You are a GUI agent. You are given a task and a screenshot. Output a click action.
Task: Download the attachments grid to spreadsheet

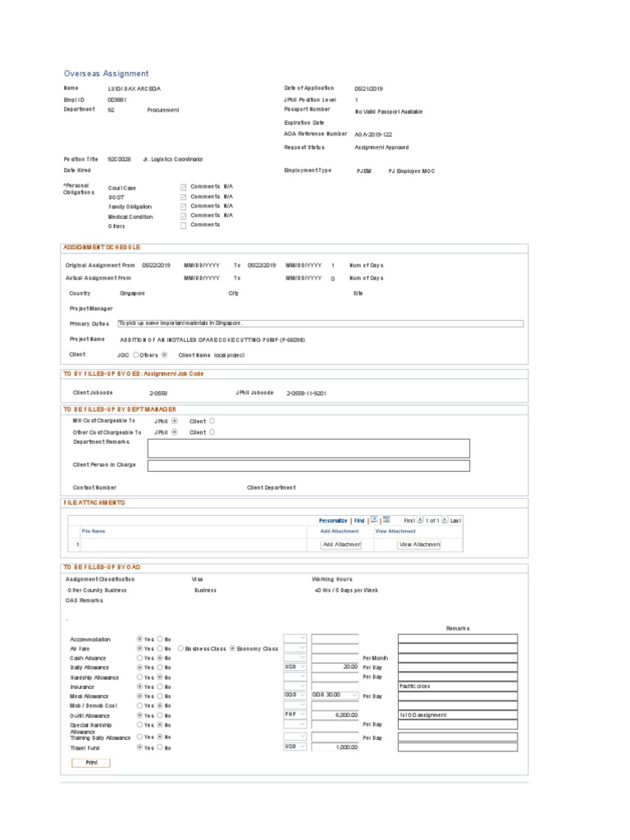point(386,519)
